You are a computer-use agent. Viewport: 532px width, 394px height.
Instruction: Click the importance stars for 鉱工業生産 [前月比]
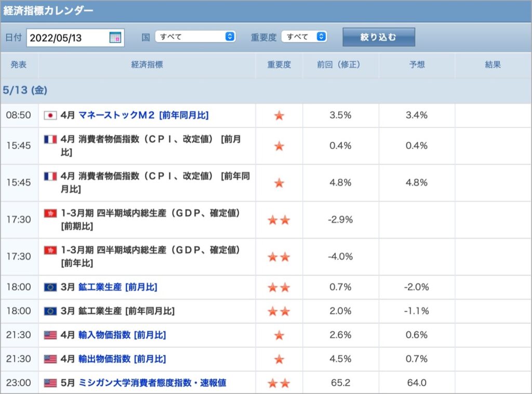[279, 287]
